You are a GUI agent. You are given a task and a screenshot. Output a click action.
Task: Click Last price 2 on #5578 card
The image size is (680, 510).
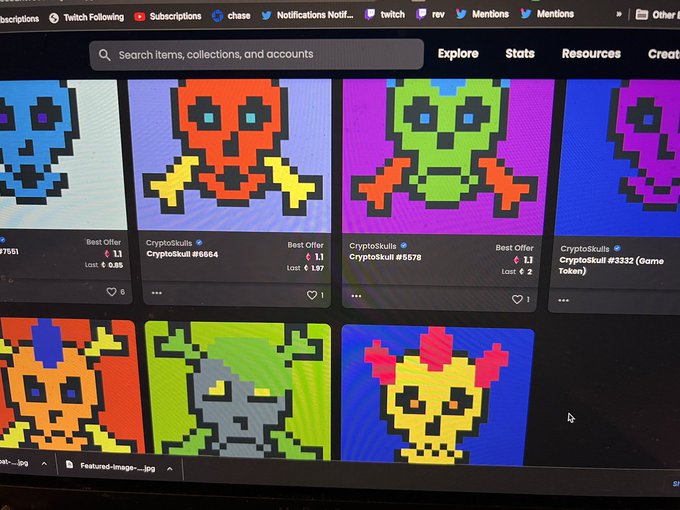517,271
